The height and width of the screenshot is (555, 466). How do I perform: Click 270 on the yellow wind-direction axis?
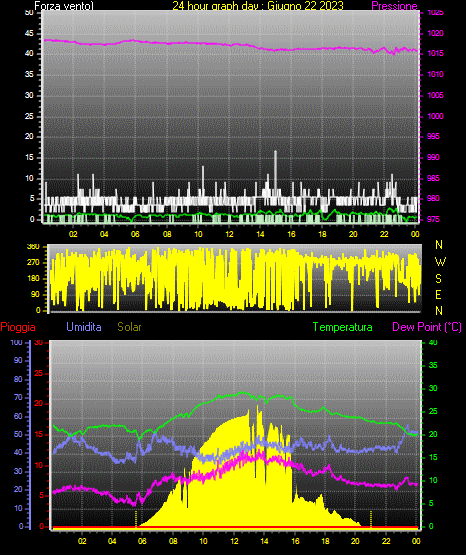point(33,263)
